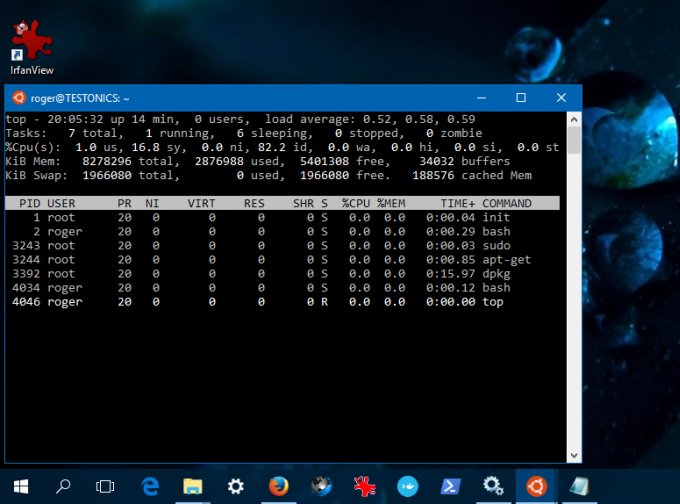Image resolution: width=680 pixels, height=504 pixels.
Task: Click the roger@TESTONICS title text
Action: tap(80, 98)
